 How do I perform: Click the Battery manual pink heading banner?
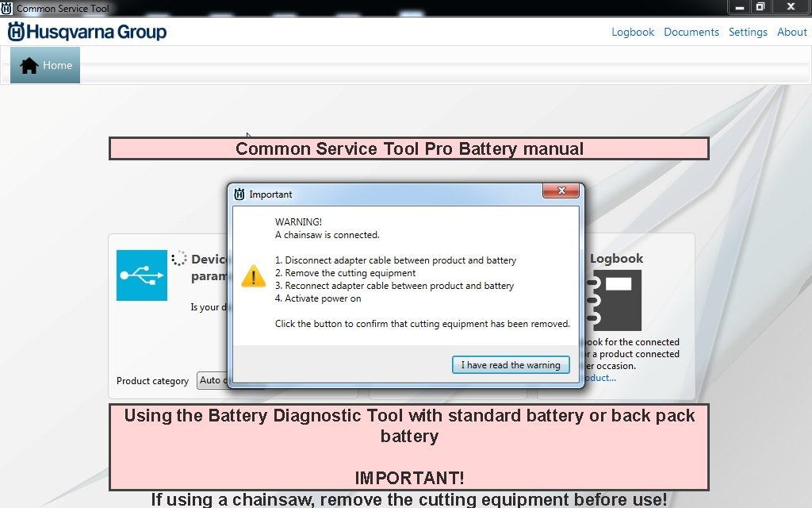[408, 148]
